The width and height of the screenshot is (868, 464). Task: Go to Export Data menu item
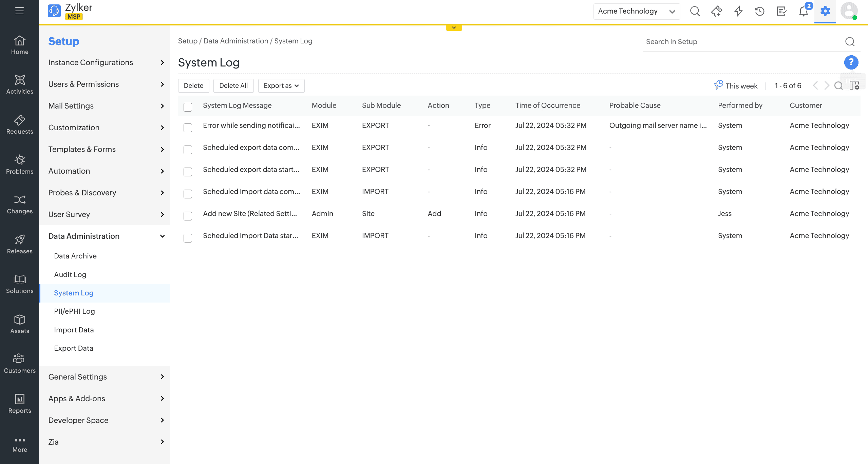[74, 348]
